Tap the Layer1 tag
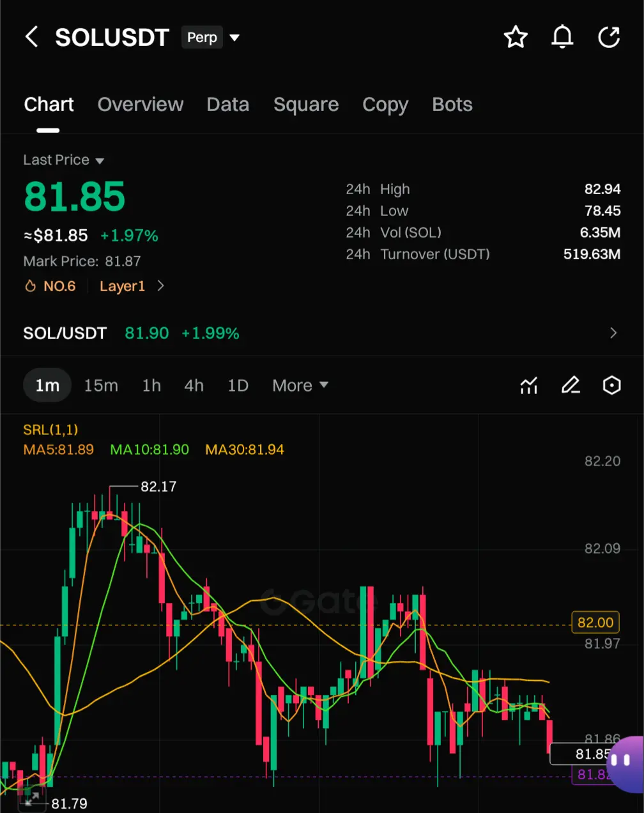The width and height of the screenshot is (644, 813). click(122, 286)
